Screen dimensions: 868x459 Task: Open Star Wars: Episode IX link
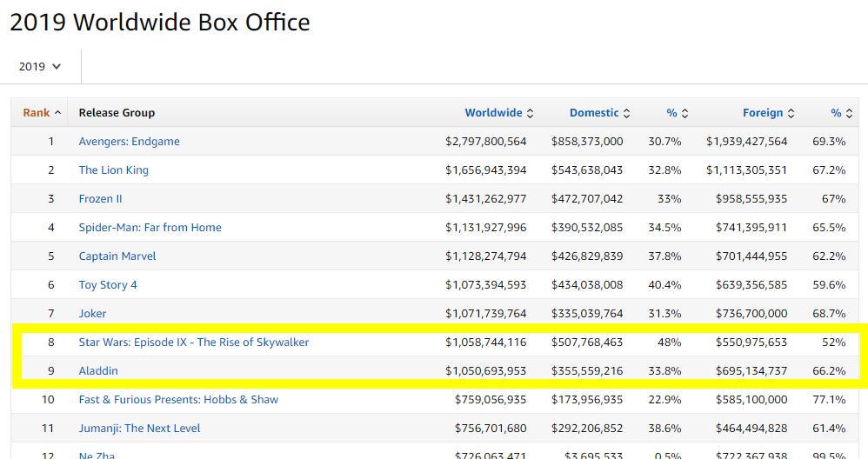tap(194, 343)
